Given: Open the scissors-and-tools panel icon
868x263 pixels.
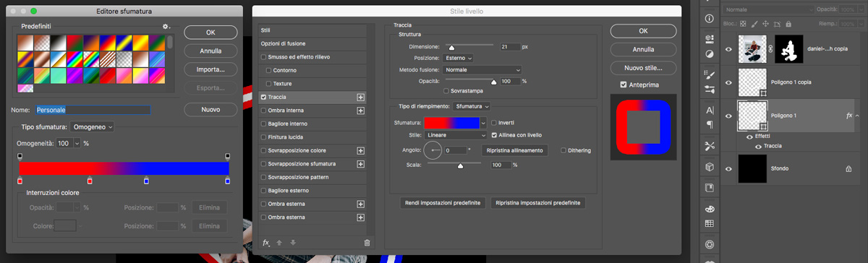Looking at the screenshot, I should tap(709, 146).
